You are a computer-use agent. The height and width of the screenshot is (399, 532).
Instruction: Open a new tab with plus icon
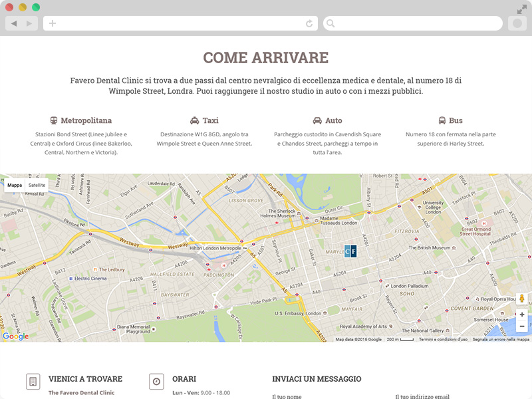[53, 23]
